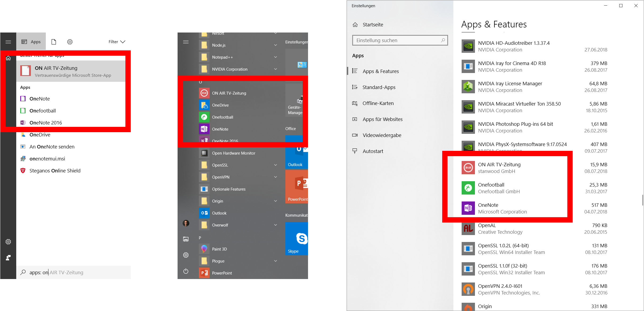The image size is (644, 311).
Task: Launch Paint 3D from Start menu
Action: (238, 249)
